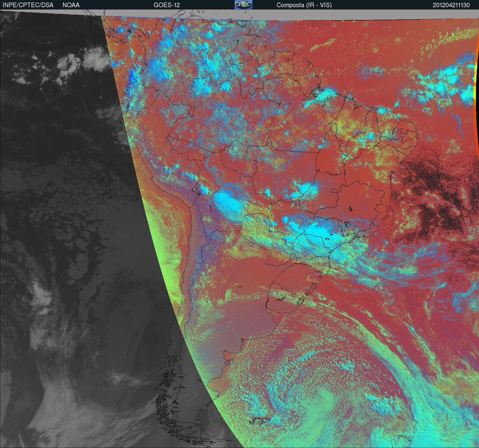479x448 pixels.
Task: Click the 201204211130 timestamp
Action: (x=451, y=5)
